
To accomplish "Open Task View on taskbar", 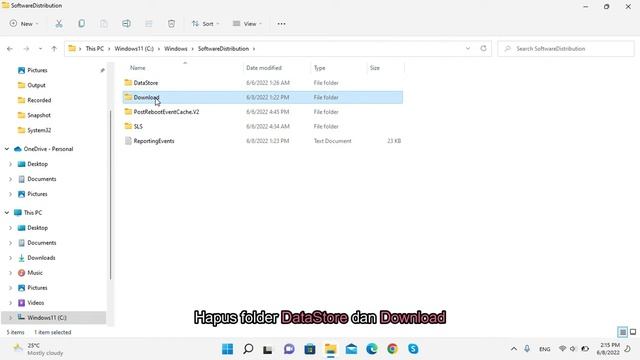I will pos(268,349).
